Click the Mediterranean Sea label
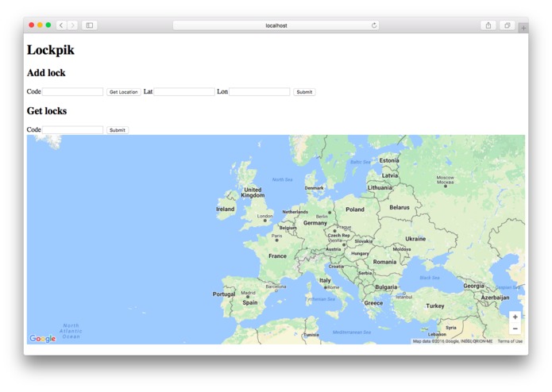This screenshot has height=392, width=552. pyautogui.click(x=352, y=332)
